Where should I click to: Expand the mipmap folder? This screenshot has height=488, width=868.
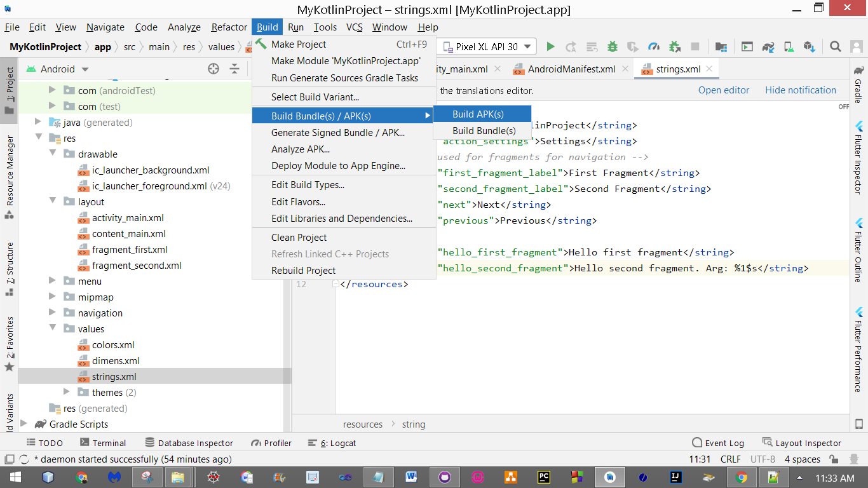click(x=53, y=297)
